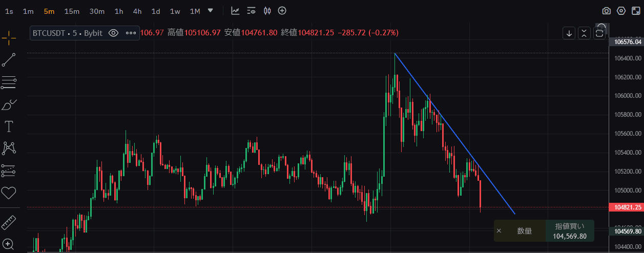Take a chart snapshot with camera icon
The height and width of the screenshot is (253, 644).
(606, 11)
